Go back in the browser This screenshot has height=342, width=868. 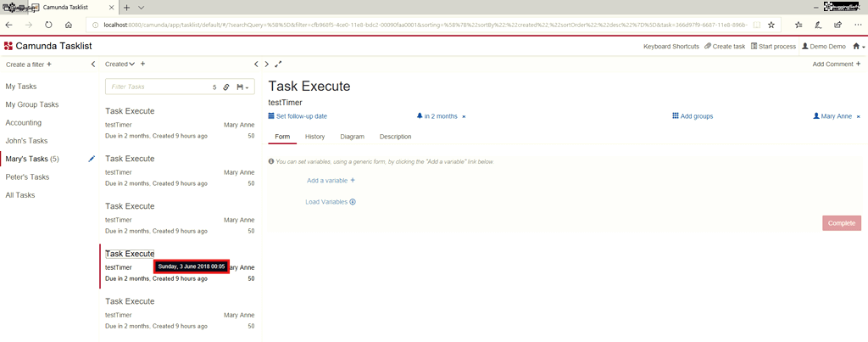(8, 25)
